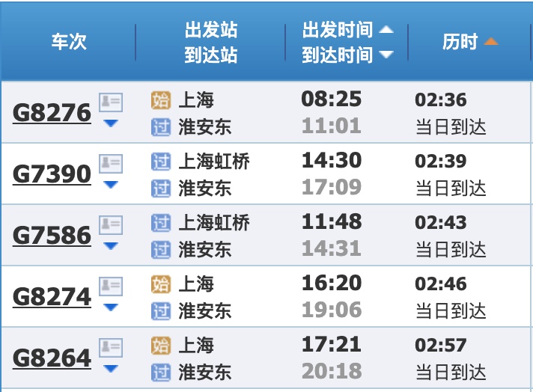Sort by 到达时间 descending arrow
Viewport: 533px width, 392px height.
(386, 55)
